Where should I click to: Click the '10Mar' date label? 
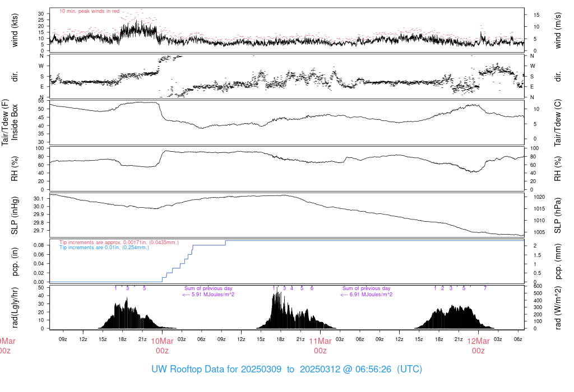pos(162,341)
